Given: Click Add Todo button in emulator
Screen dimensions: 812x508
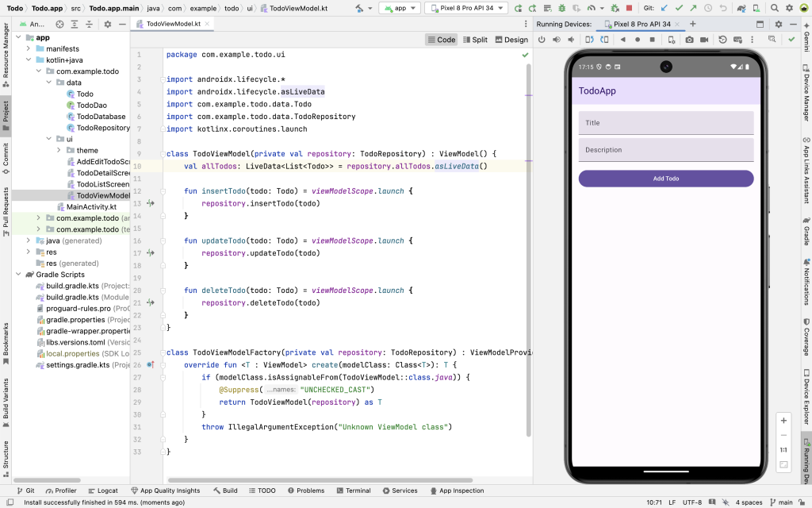Looking at the screenshot, I should 665,179.
